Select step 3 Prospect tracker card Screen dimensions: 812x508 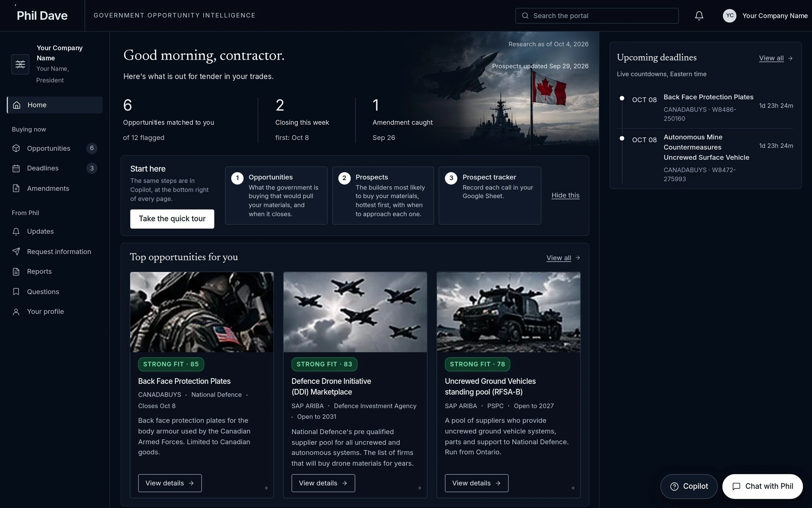(x=490, y=196)
